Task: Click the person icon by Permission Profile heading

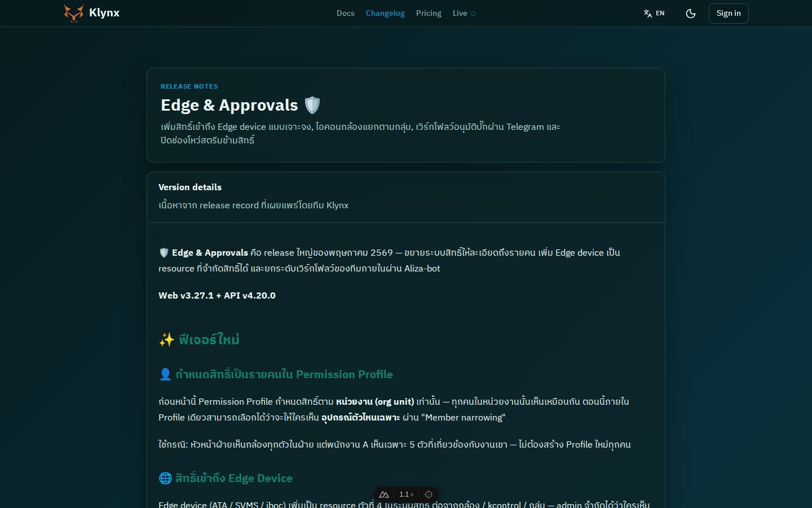Action: point(165,374)
